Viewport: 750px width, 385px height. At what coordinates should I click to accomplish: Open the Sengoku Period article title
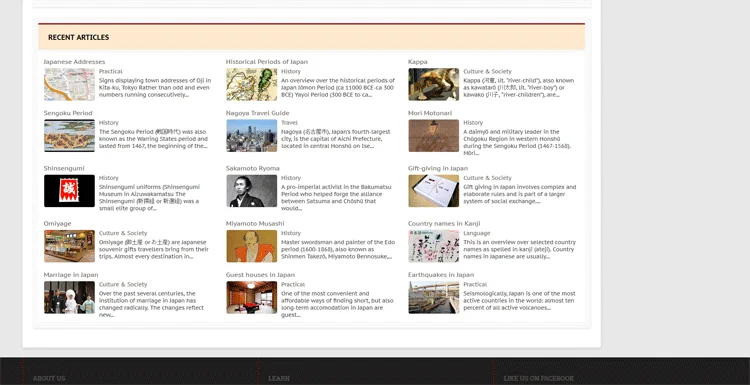pyautogui.click(x=68, y=113)
